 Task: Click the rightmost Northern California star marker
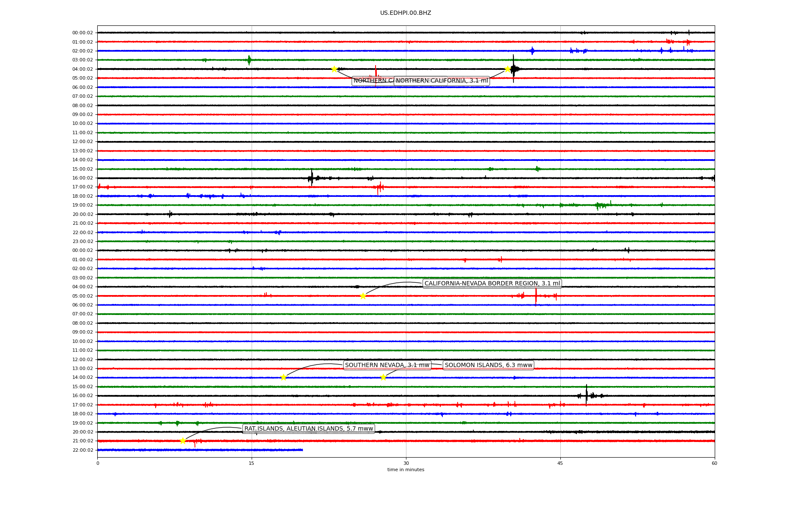pyautogui.click(x=507, y=69)
